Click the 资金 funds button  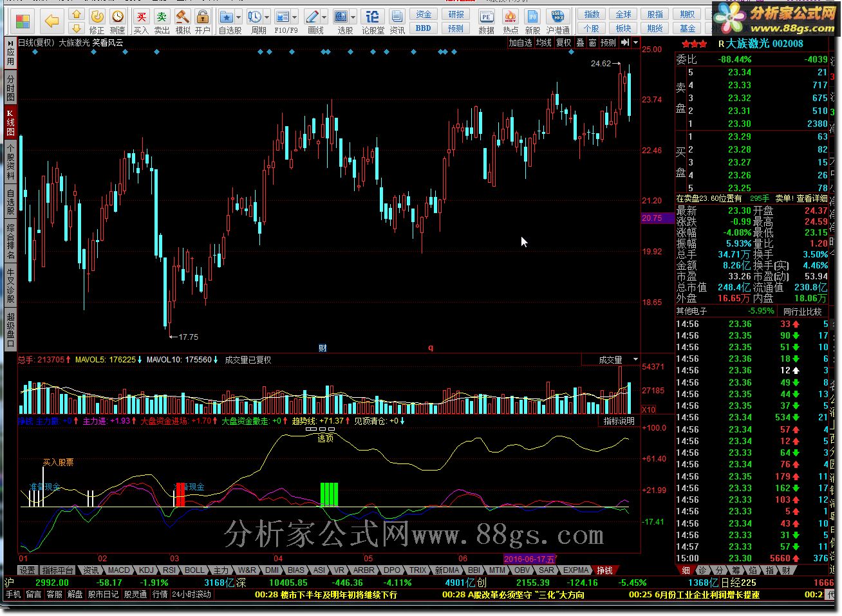424,14
